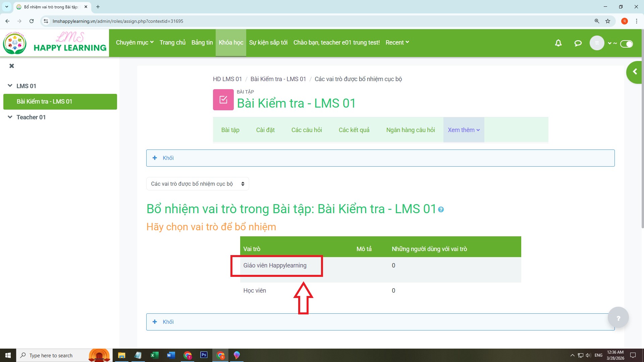This screenshot has width=644, height=362.
Task: Click the Học viên role link
Action: [x=255, y=291]
